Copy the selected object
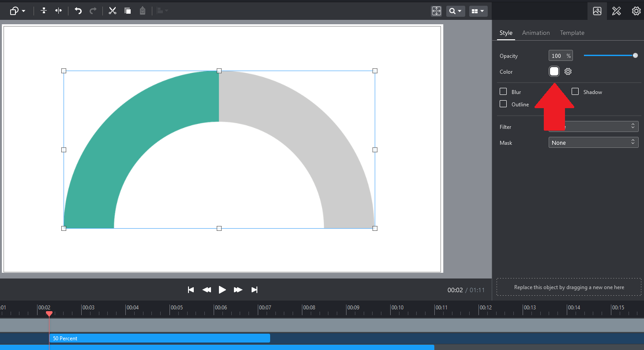644x350 pixels. 128,11
